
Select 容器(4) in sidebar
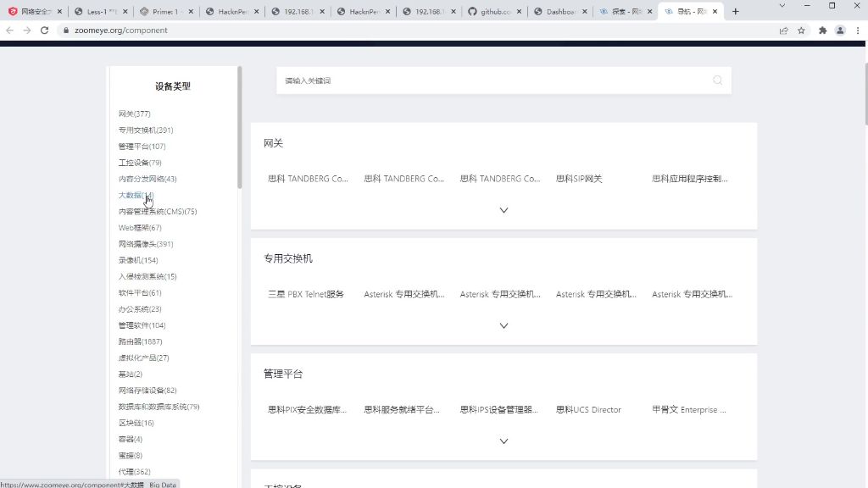click(x=130, y=440)
